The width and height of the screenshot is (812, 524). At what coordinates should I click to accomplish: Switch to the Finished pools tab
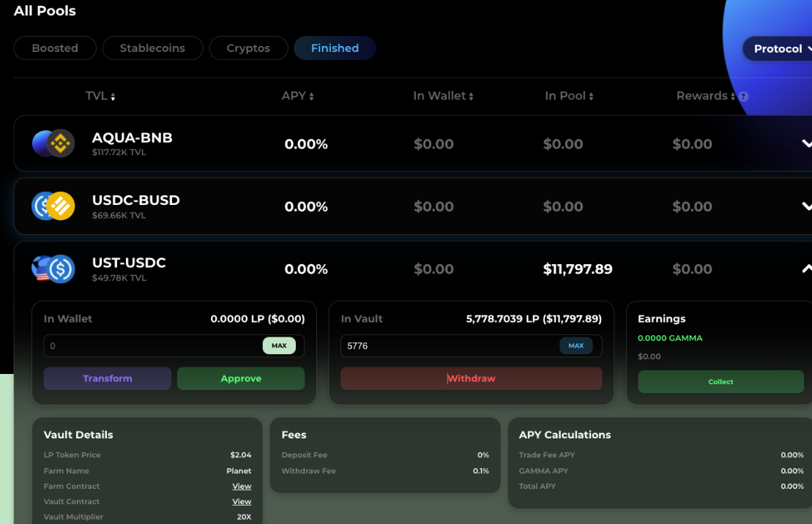coord(335,48)
